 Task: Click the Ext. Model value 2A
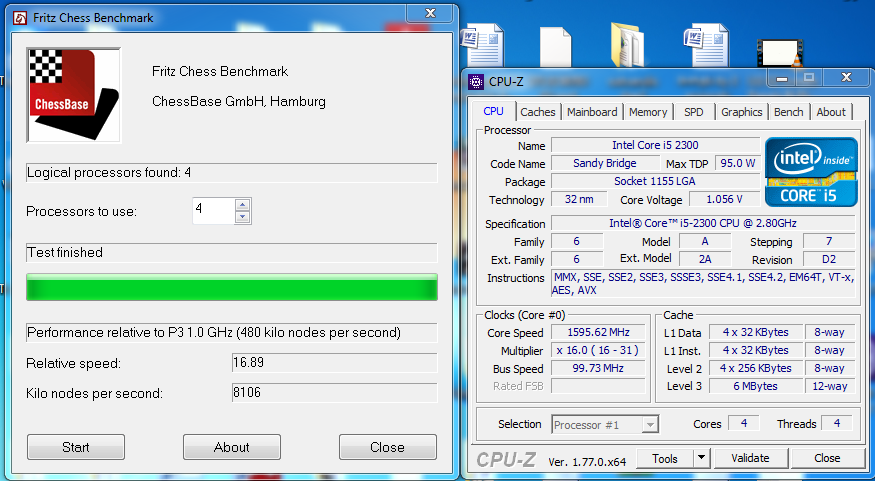click(705, 259)
